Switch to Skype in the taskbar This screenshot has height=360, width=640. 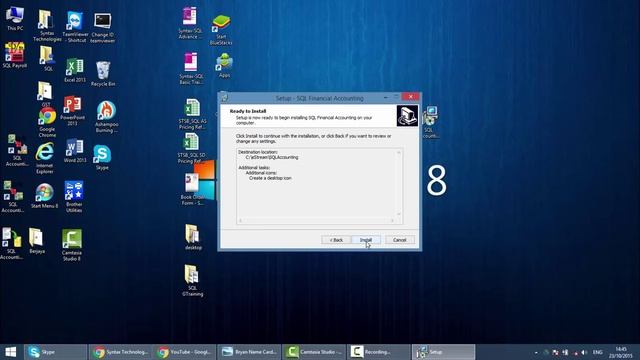tap(56, 352)
